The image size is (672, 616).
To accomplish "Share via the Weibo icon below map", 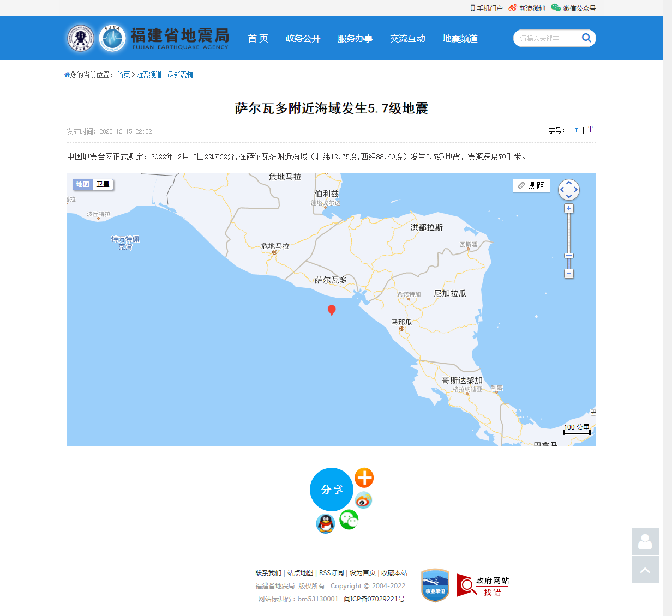I will point(363,500).
